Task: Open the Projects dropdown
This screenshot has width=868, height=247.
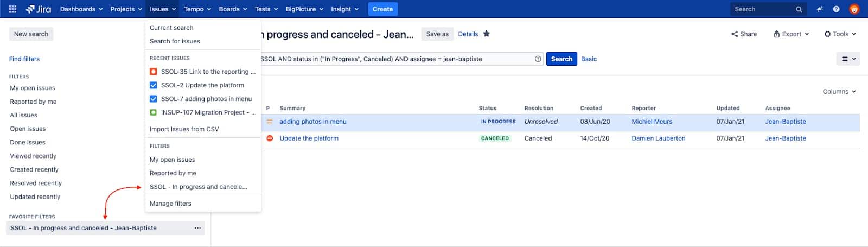Action: [x=126, y=9]
